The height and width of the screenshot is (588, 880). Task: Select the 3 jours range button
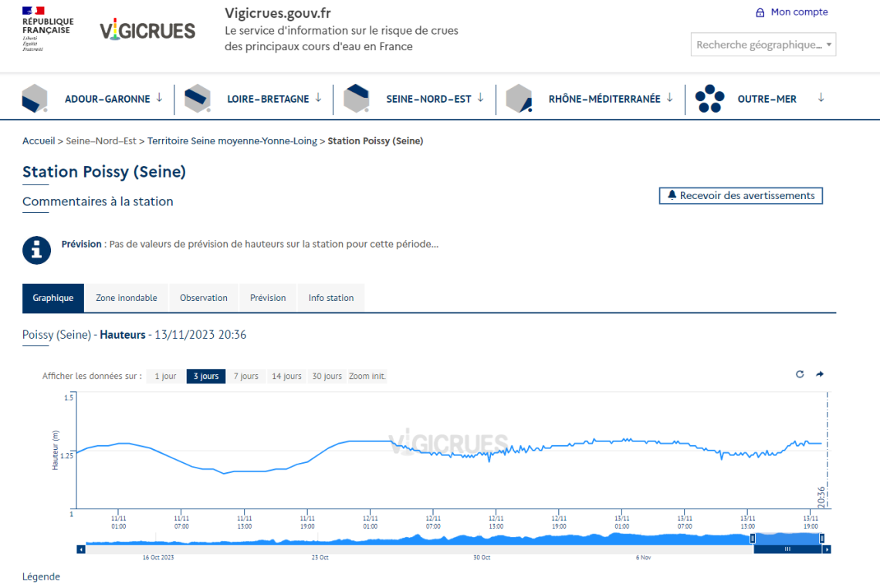pyautogui.click(x=206, y=376)
